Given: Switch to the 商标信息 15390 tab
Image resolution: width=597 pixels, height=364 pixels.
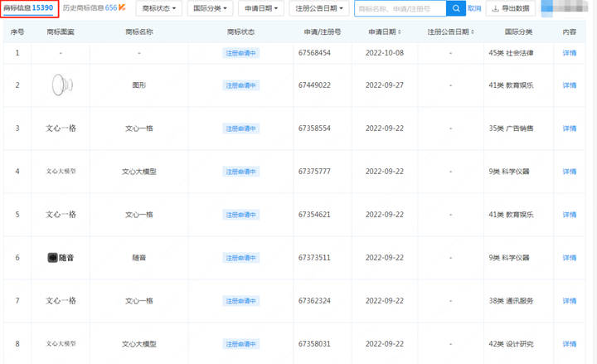Looking at the screenshot, I should [28, 8].
